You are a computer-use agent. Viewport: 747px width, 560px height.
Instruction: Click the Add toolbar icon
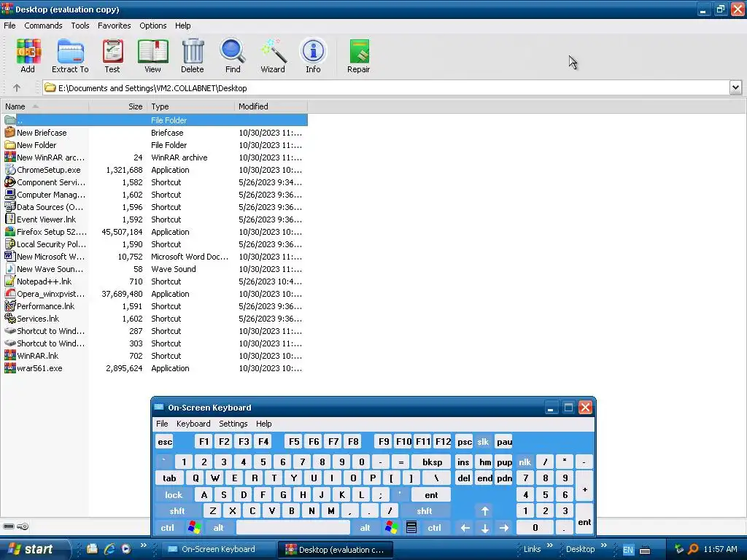(28, 52)
